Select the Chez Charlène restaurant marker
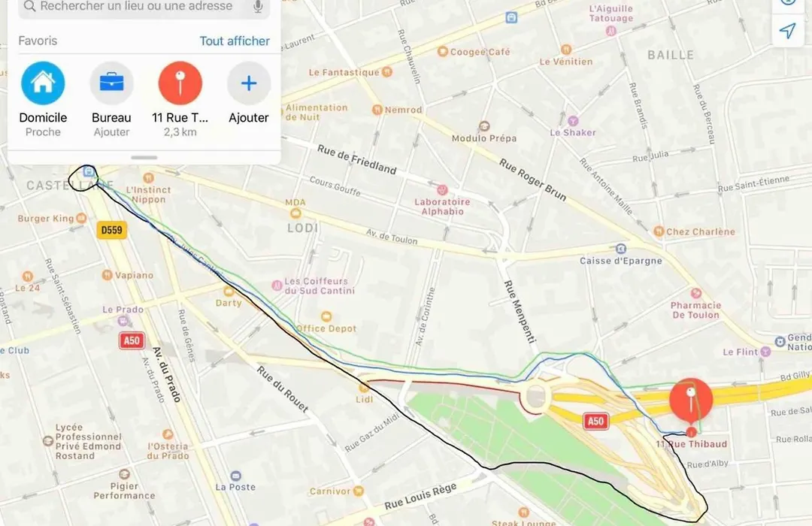Screen dimensions: 812x526 tap(659, 231)
